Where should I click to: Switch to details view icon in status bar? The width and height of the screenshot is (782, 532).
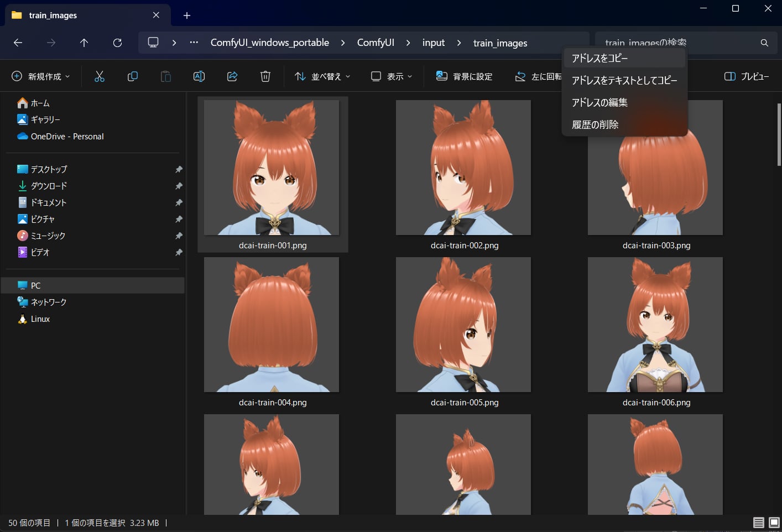tap(759, 523)
